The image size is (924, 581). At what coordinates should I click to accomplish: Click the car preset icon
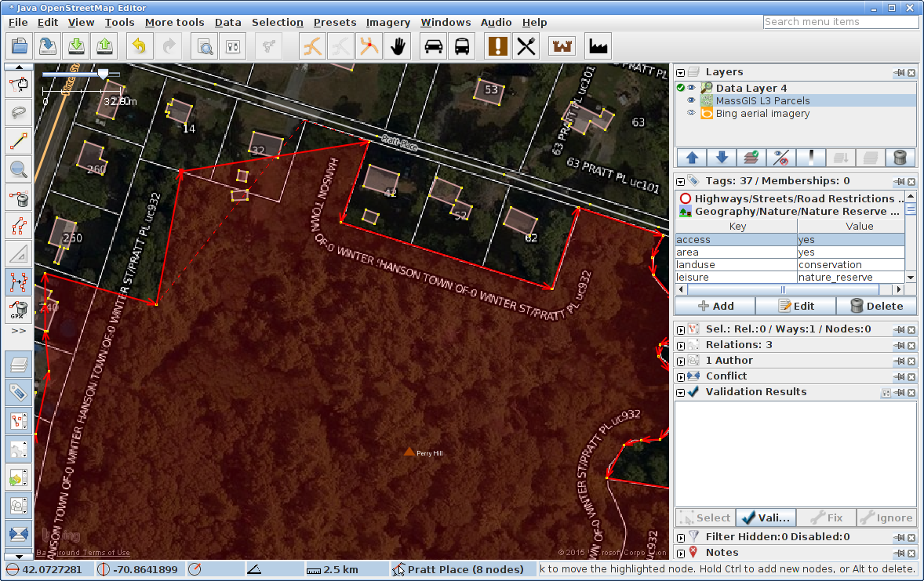point(433,46)
